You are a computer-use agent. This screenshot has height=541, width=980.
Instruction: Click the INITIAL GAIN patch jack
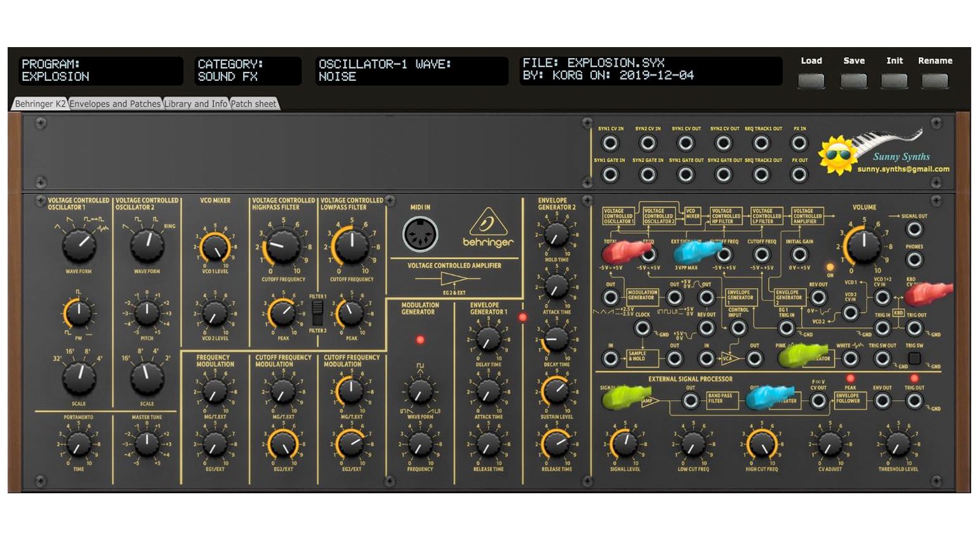point(799,255)
